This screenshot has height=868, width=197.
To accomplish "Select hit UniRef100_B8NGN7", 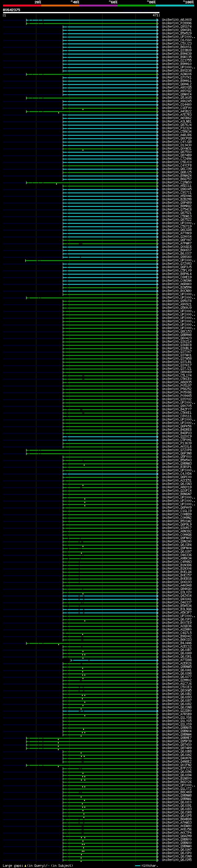I will click(x=177, y=494).
